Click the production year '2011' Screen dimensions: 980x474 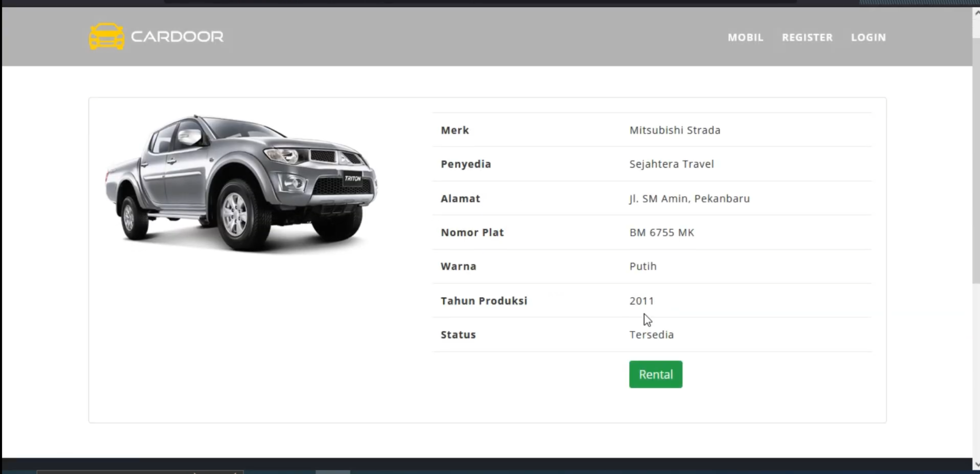pyautogui.click(x=642, y=301)
